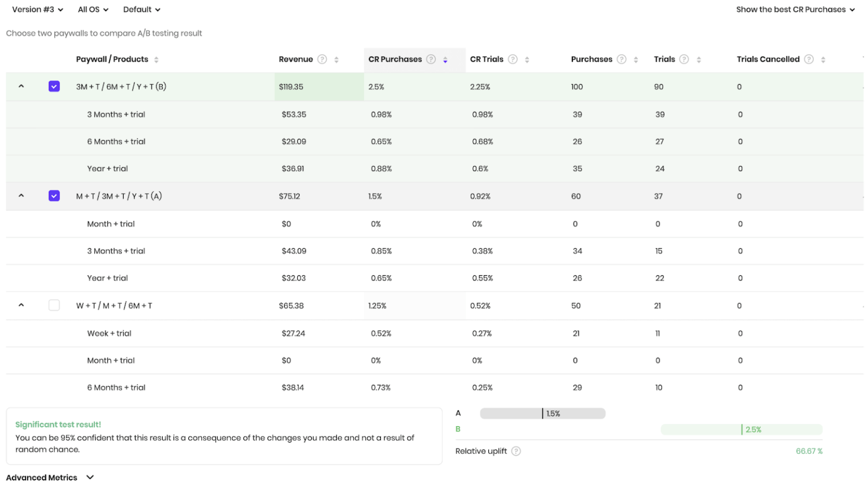Collapse the 3M + T / 6M + T paywall row
This screenshot has height=494, width=868.
click(x=21, y=86)
